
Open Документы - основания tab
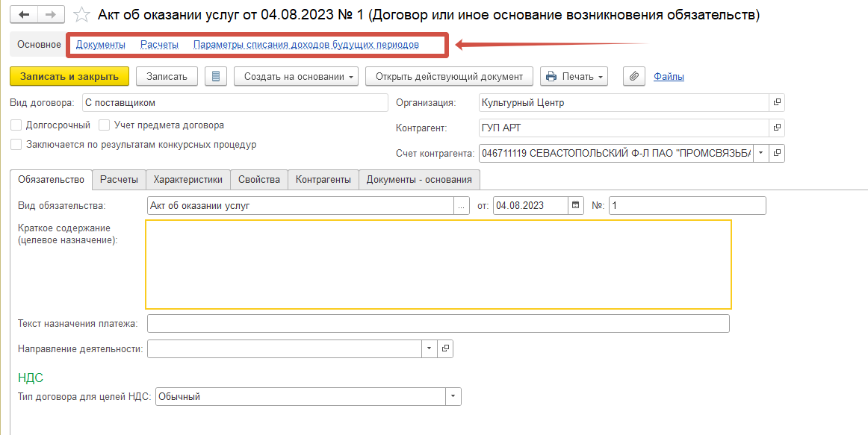[419, 179]
